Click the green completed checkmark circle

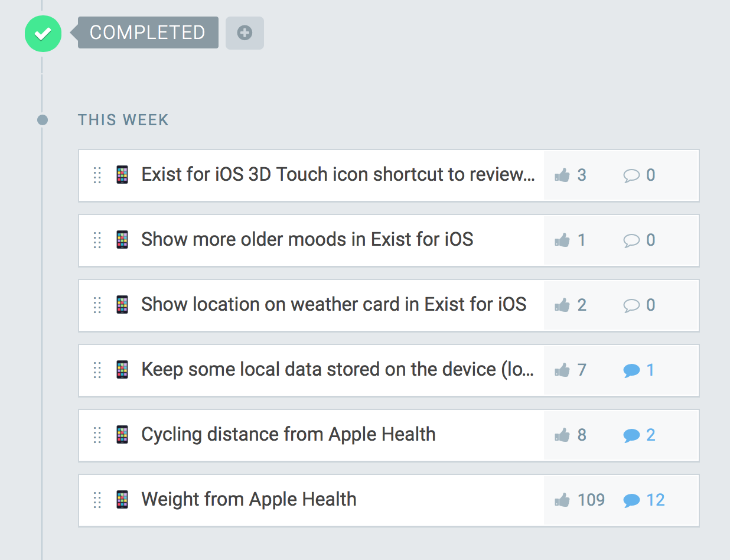pos(43,33)
